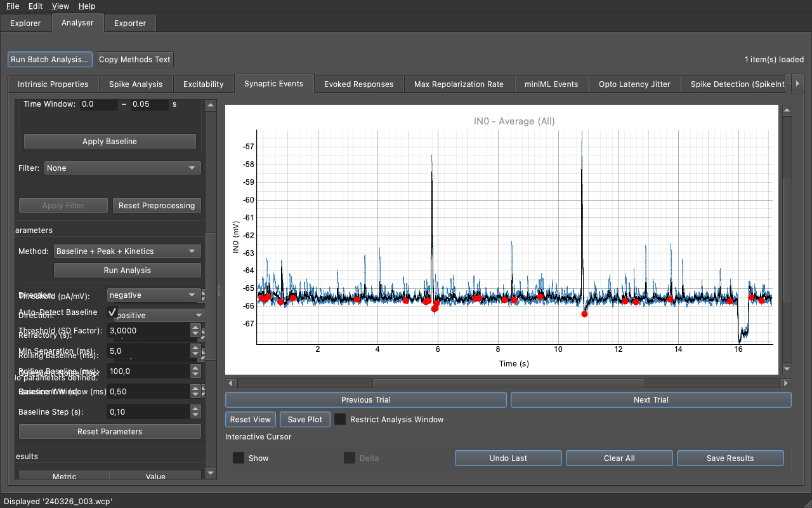Click the Reset Parameters button
Viewport: 812px width, 508px height.
click(110, 432)
